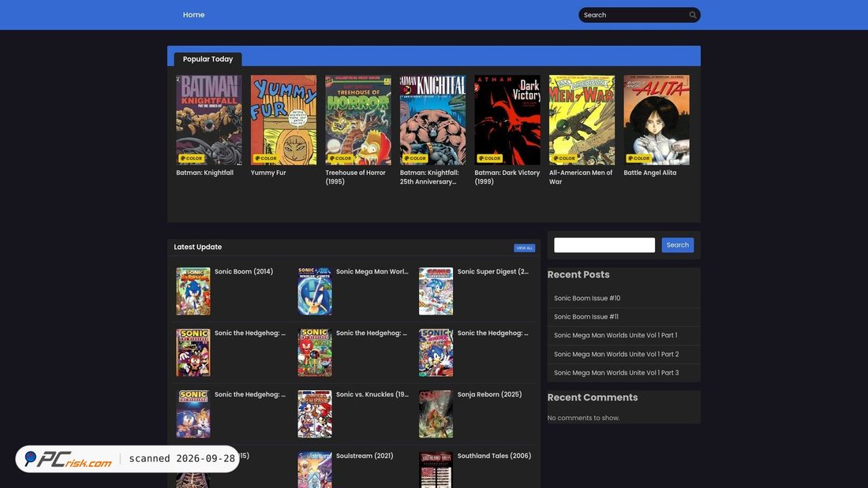This screenshot has height=488, width=868.
Task: Click the COLOR badge on Dark Victory cover
Action: [489, 158]
